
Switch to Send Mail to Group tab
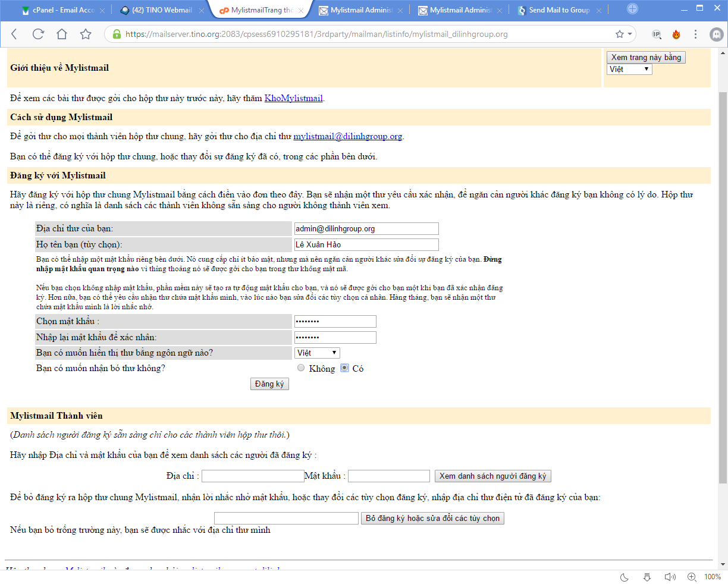point(559,10)
